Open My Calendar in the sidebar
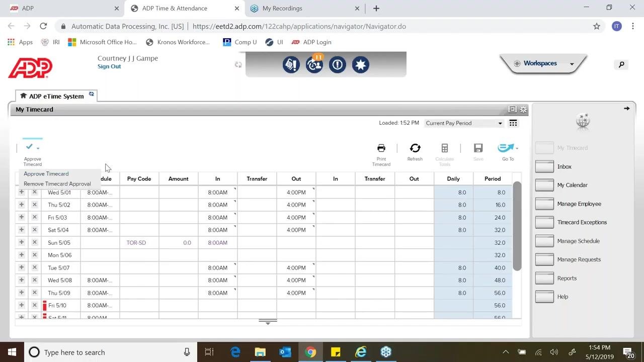The image size is (644, 362). coord(572,185)
